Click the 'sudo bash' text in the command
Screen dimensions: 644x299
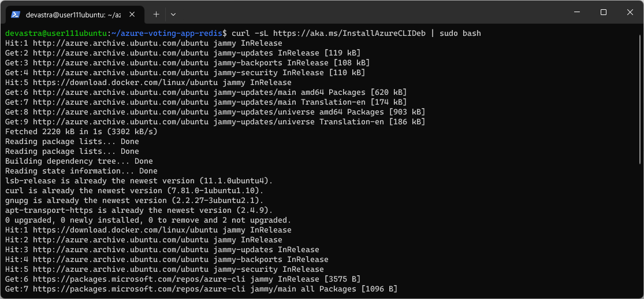click(x=460, y=34)
